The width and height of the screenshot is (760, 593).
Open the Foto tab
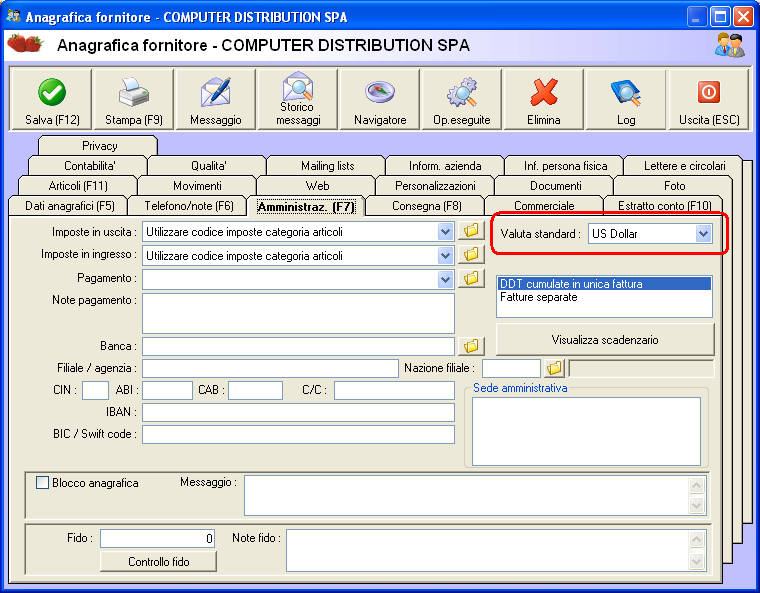point(674,186)
